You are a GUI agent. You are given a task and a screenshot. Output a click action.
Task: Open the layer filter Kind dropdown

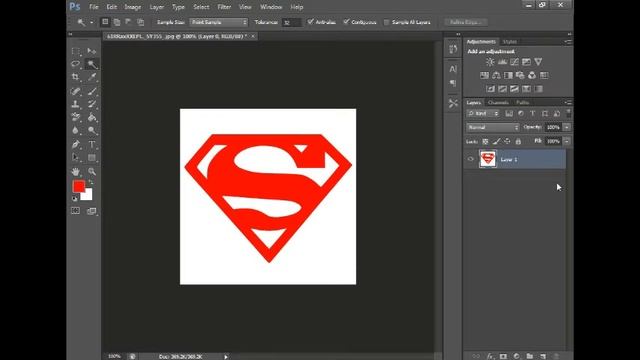click(x=483, y=113)
